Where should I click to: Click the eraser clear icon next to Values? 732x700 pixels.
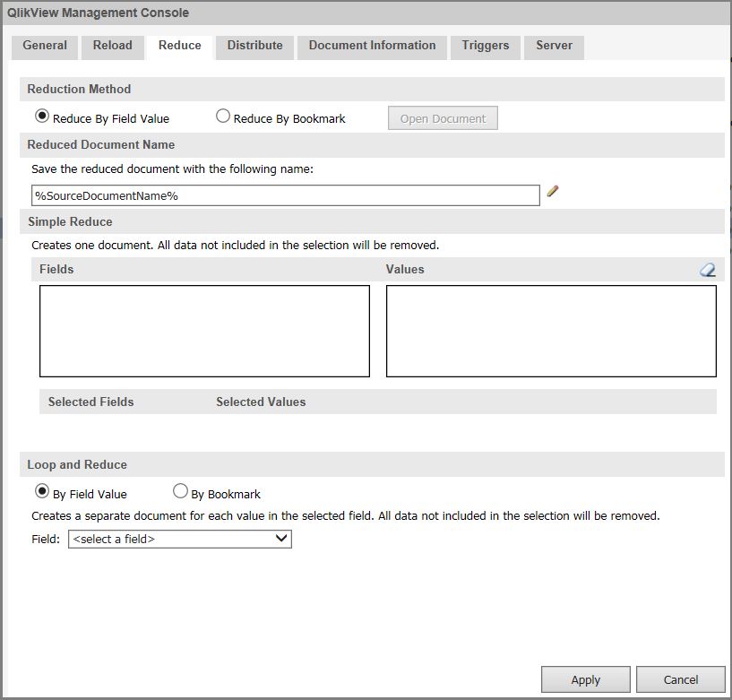click(x=707, y=270)
